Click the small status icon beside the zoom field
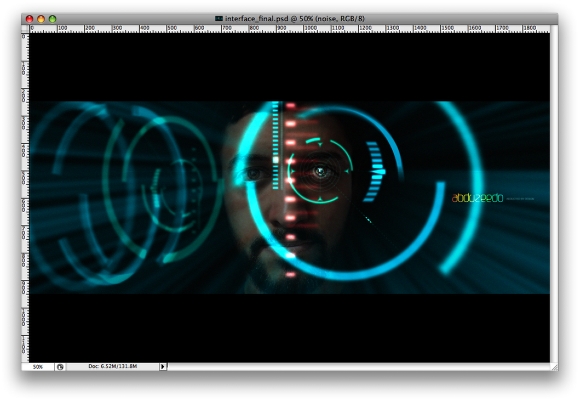Image resolution: width=580 pixels, height=401 pixels. pos(60,367)
